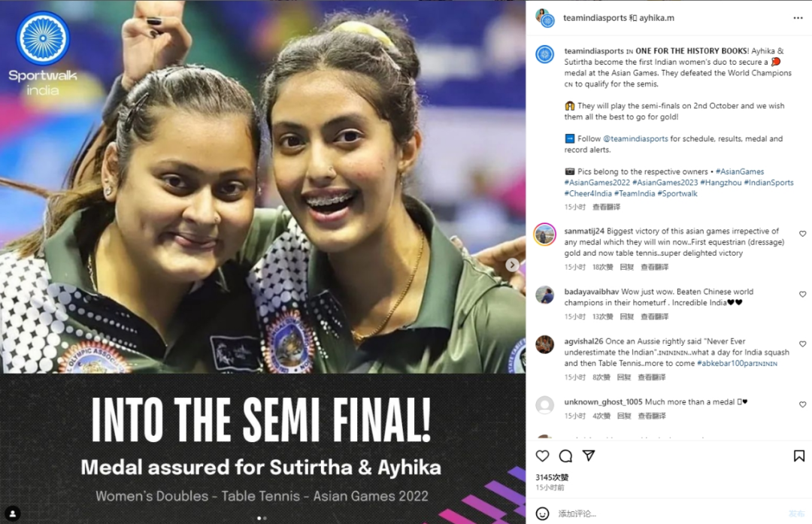Open the @teamindiasports mention link
812x524 pixels.
[x=635, y=139]
